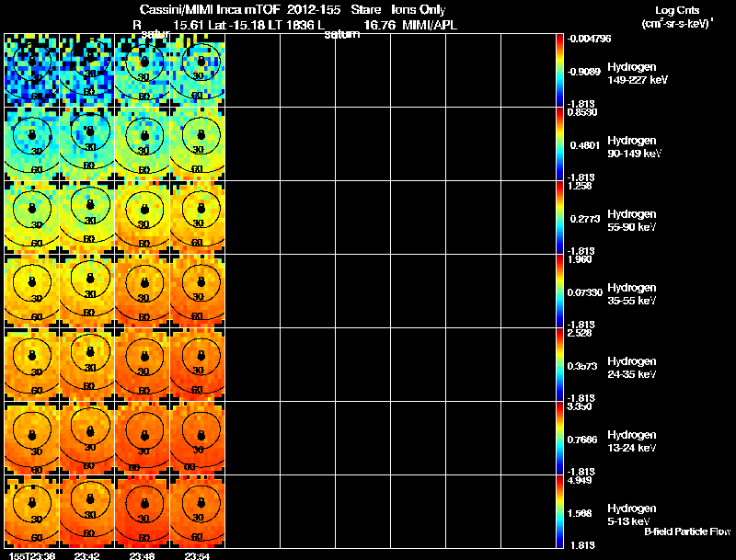This screenshot has height=560, width=736.
Task: Click the '1.258' color scale value
Action: click(x=580, y=186)
